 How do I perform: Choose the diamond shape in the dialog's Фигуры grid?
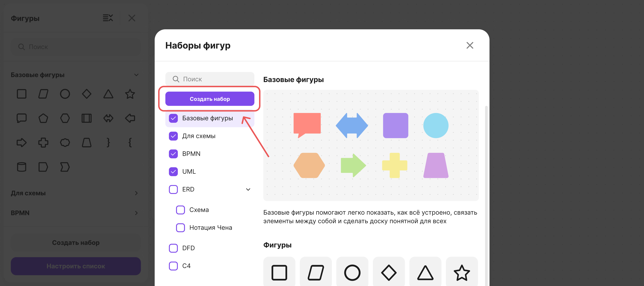(x=389, y=273)
